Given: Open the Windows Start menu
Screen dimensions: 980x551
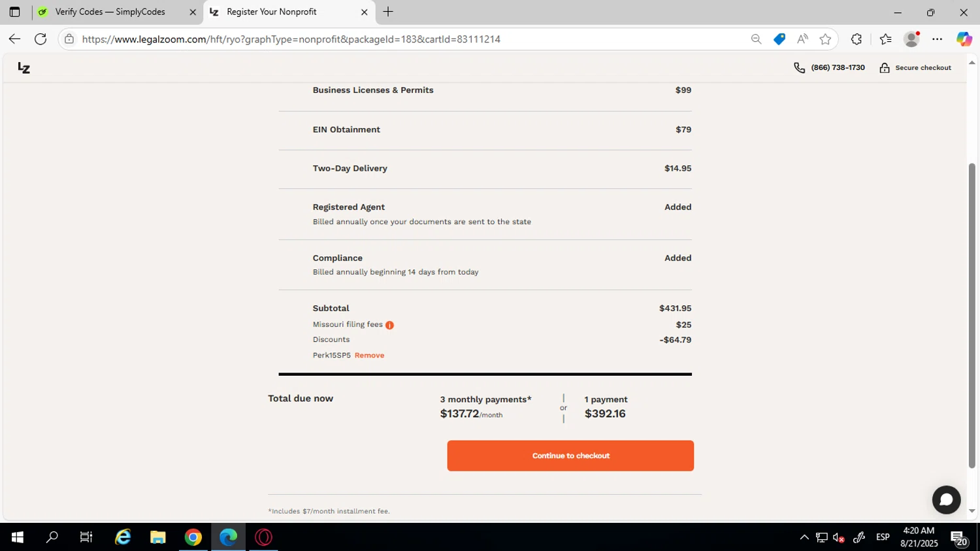Looking at the screenshot, I should coord(18,537).
